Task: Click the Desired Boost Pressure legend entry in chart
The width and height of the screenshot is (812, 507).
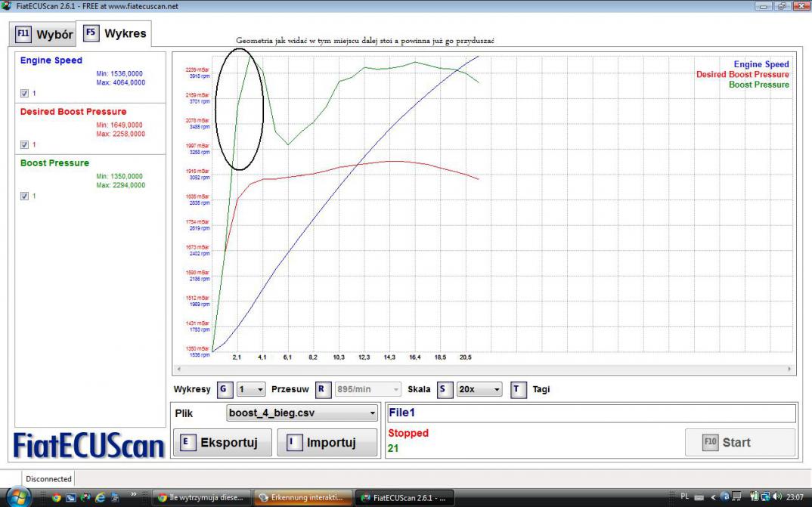Action: [742, 75]
